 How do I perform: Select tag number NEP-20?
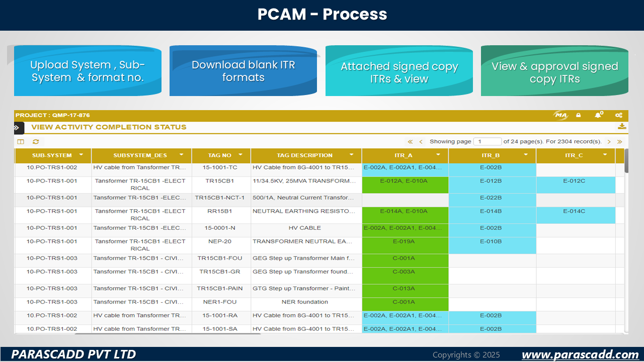(x=220, y=241)
